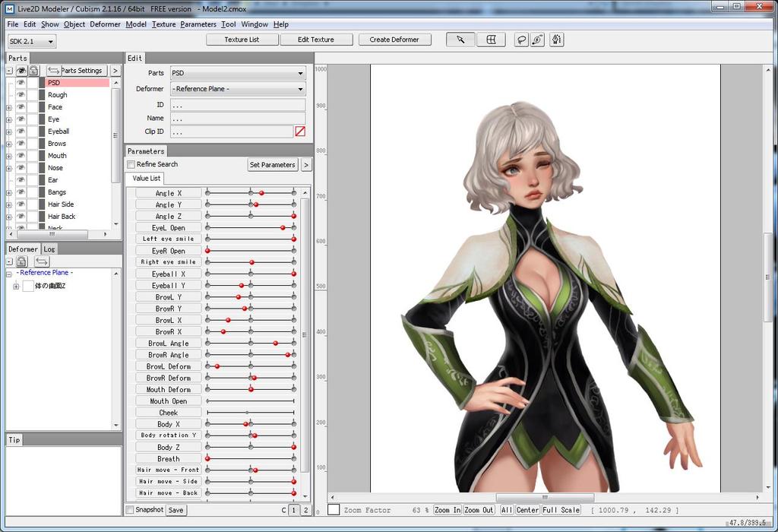Select the arrow selection tool
The height and width of the screenshot is (532, 778).
(460, 40)
